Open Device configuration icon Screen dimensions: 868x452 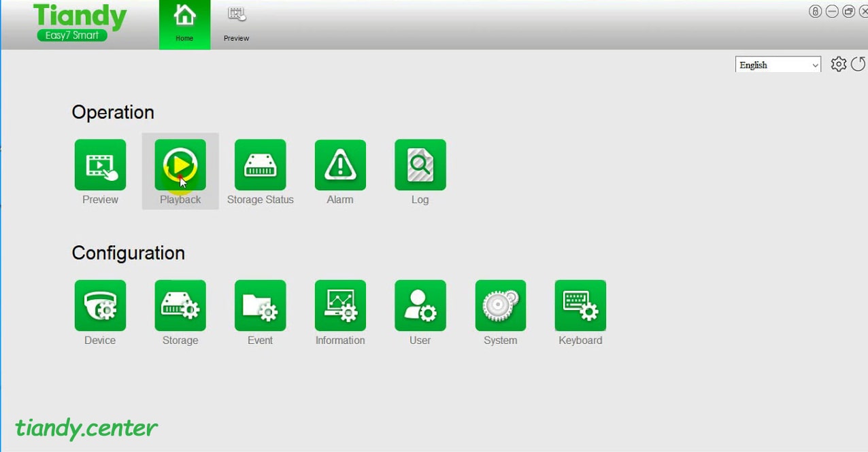coord(100,305)
